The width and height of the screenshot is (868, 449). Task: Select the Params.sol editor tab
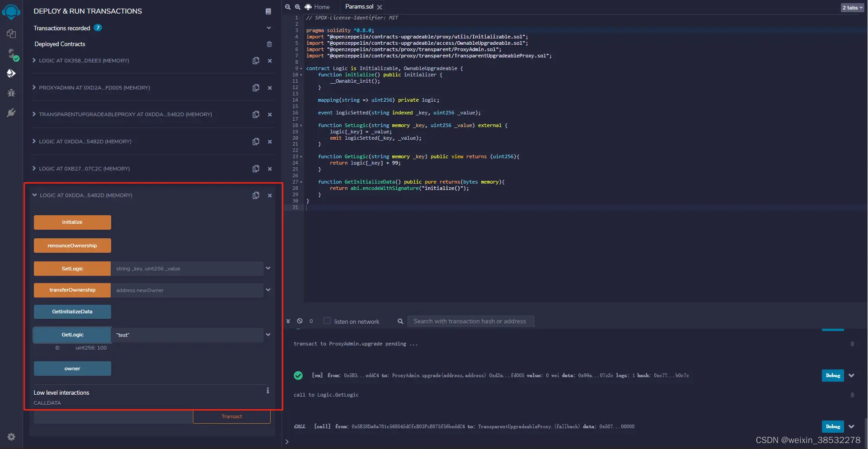coord(359,7)
